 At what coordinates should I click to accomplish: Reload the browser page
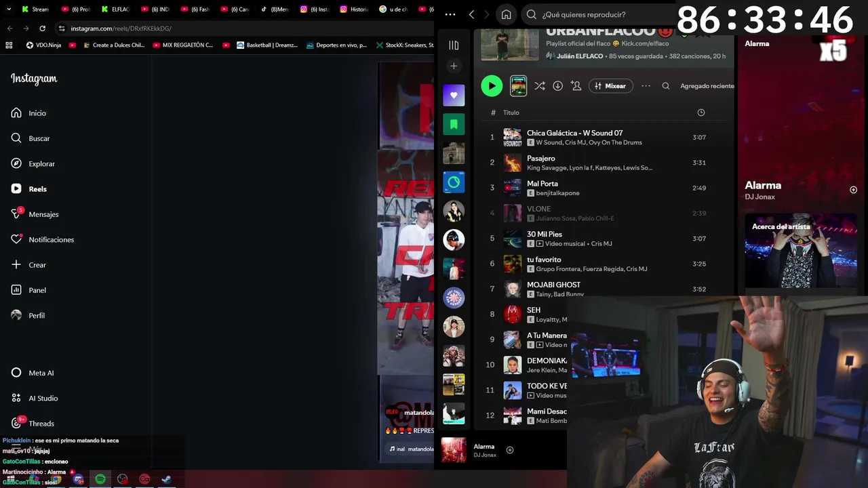pos(42,28)
